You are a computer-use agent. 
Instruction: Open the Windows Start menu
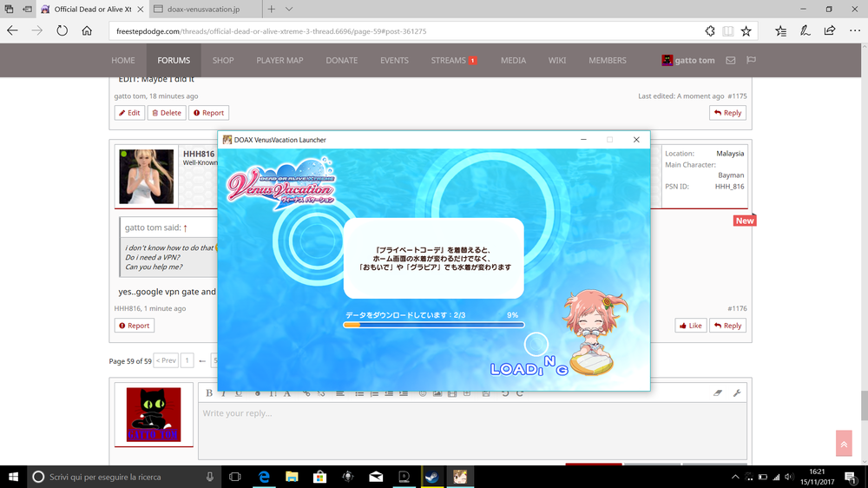point(13,477)
